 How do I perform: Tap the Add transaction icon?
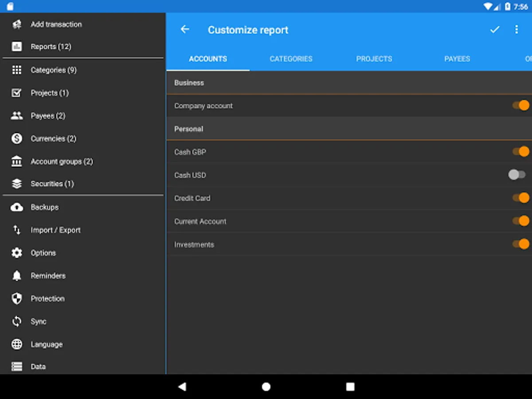pos(17,24)
